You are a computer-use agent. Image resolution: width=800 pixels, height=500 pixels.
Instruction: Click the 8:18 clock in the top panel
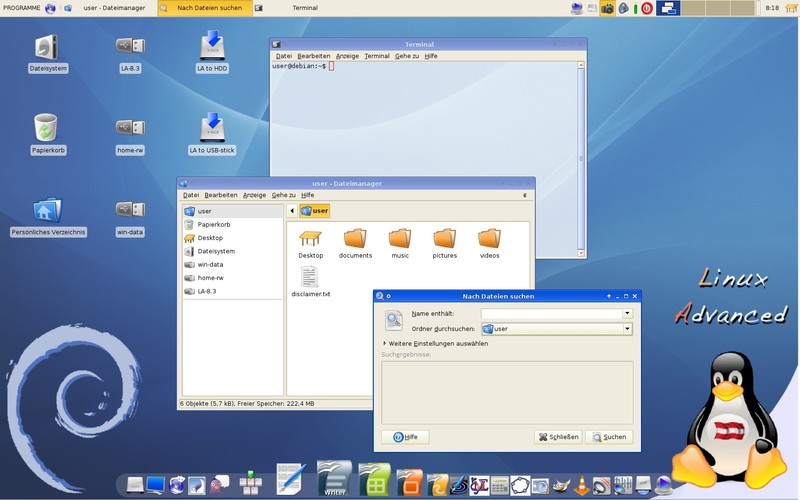pyautogui.click(x=772, y=8)
